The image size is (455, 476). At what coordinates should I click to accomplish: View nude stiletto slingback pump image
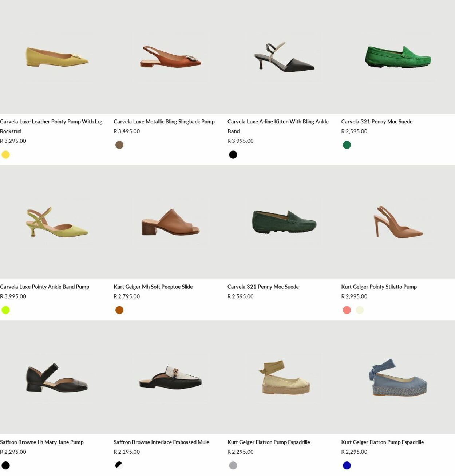pyautogui.click(x=398, y=222)
